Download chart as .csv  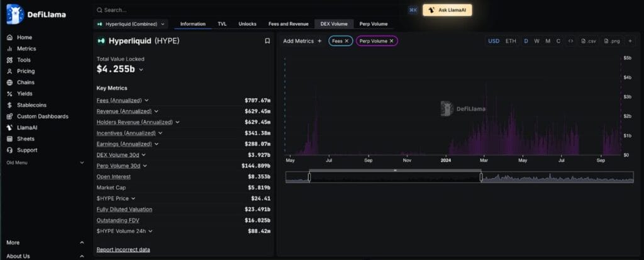click(588, 41)
